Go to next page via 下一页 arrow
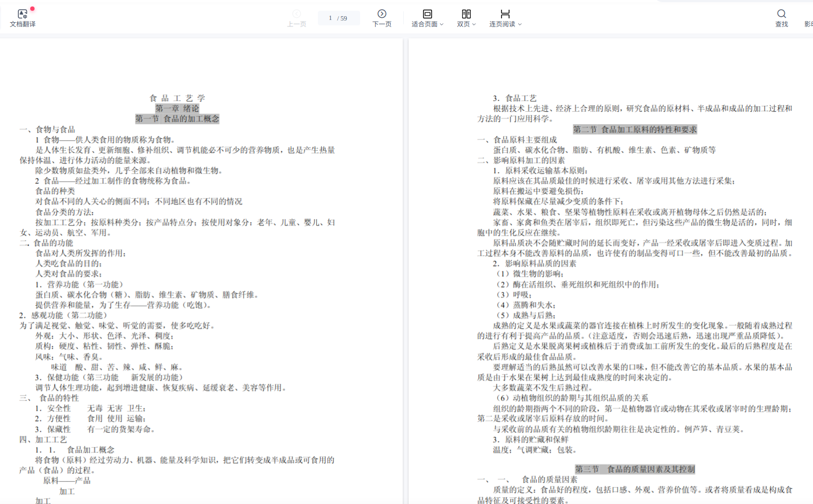Viewport: 813px width, 504px height. point(382,13)
